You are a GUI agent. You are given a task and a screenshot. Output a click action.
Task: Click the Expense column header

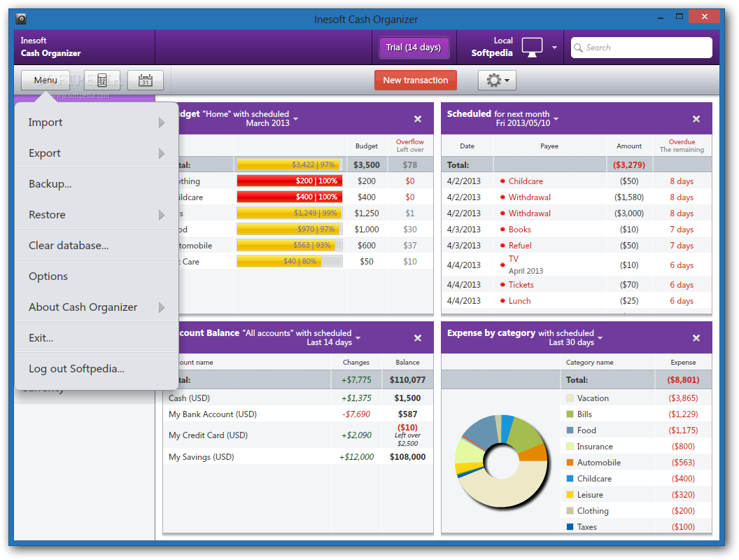[x=683, y=363]
